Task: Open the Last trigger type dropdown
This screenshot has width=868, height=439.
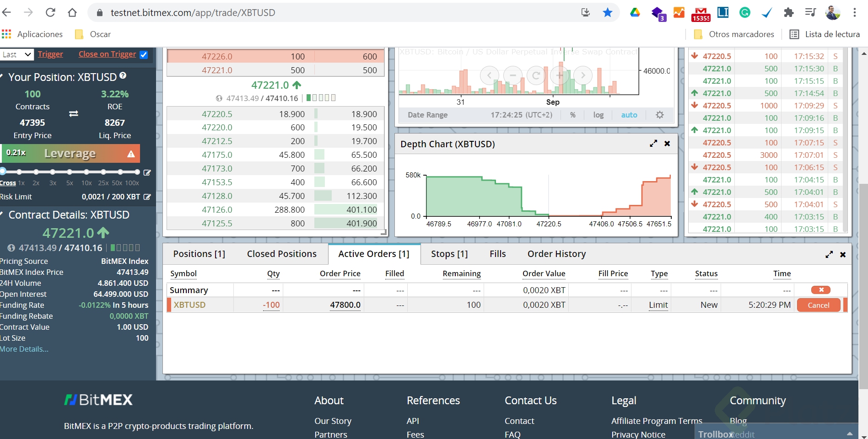Action: coord(16,54)
